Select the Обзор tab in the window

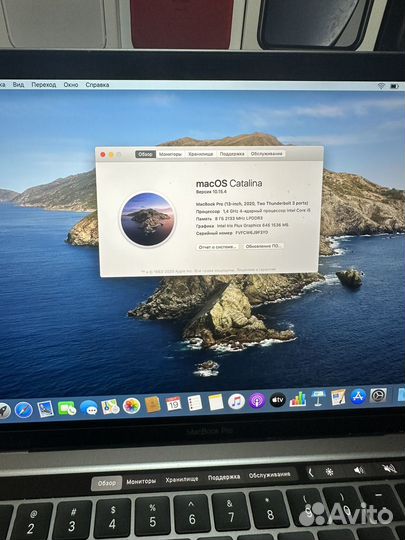point(145,154)
